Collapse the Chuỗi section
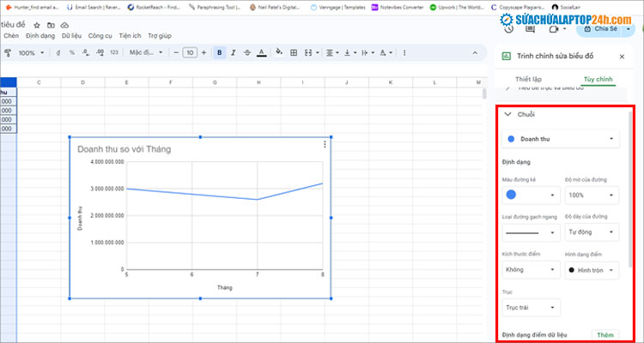 click(507, 114)
